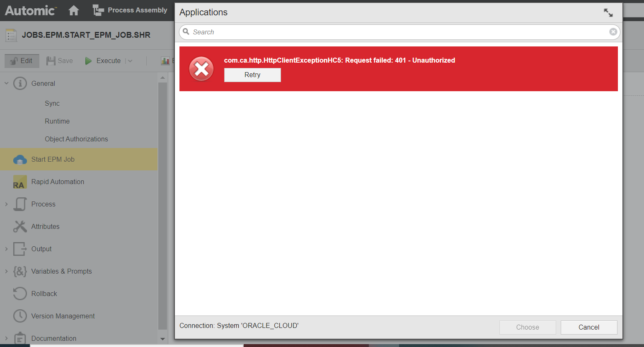
Task: Open the Documentation clipboard icon
Action: [x=19, y=338]
